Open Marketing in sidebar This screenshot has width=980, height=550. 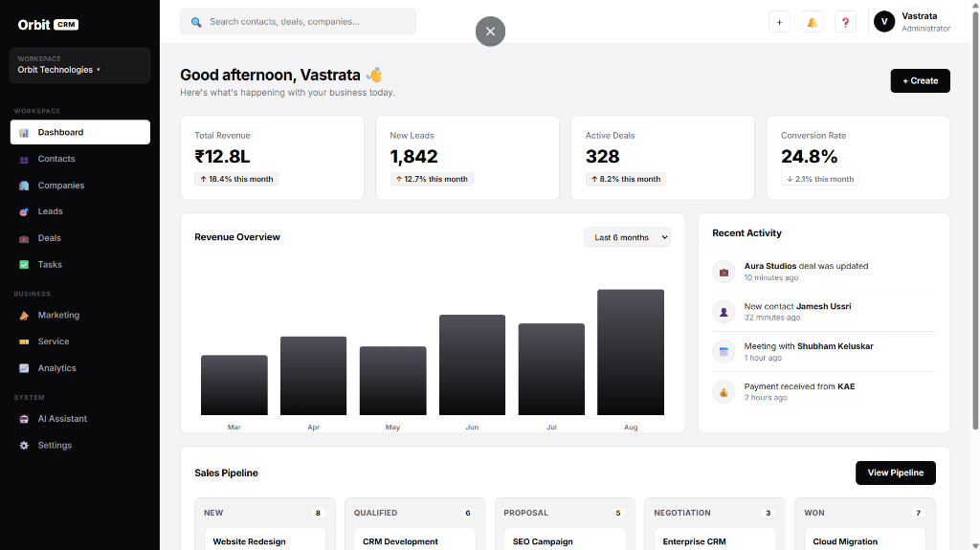(80, 315)
